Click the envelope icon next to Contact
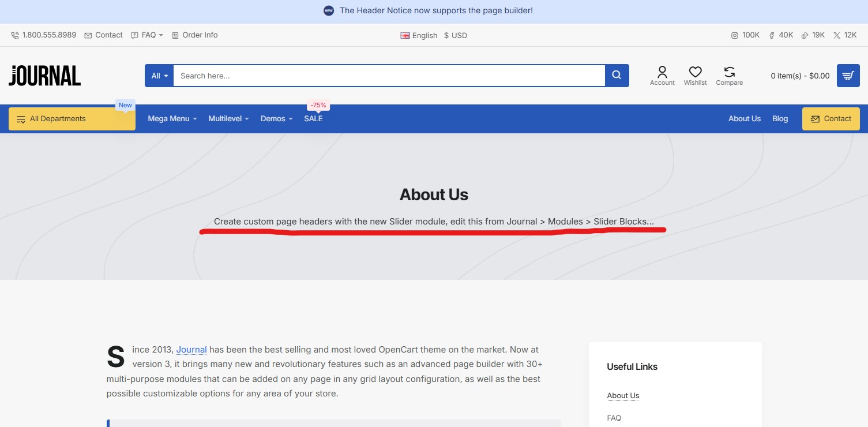 coord(88,35)
